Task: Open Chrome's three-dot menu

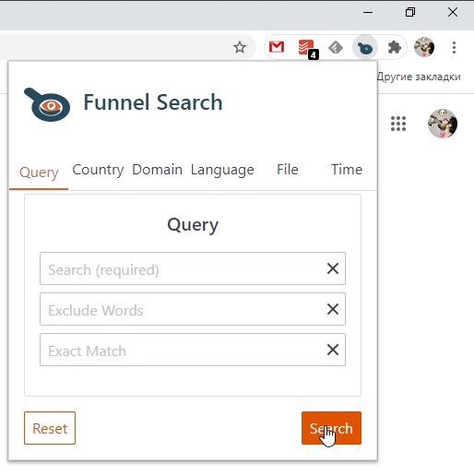Action: (x=454, y=47)
